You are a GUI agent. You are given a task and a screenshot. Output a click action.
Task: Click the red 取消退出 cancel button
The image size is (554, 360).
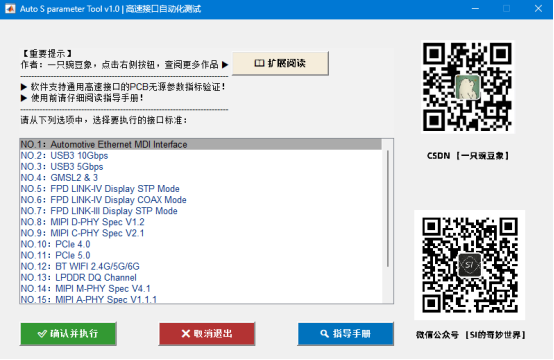pos(207,334)
